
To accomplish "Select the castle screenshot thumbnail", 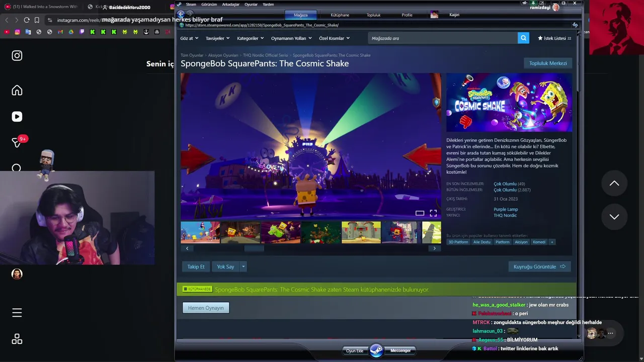I will point(361,232).
